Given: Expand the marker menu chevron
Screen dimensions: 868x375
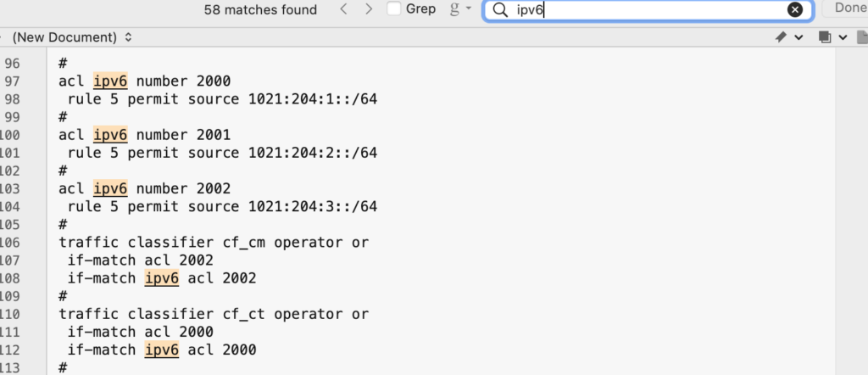Looking at the screenshot, I should coord(798,37).
